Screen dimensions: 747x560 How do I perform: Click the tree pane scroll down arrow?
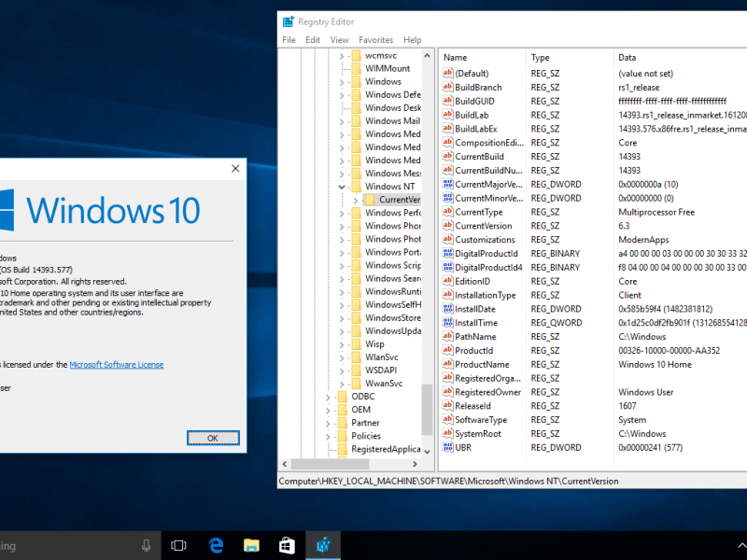[x=427, y=452]
